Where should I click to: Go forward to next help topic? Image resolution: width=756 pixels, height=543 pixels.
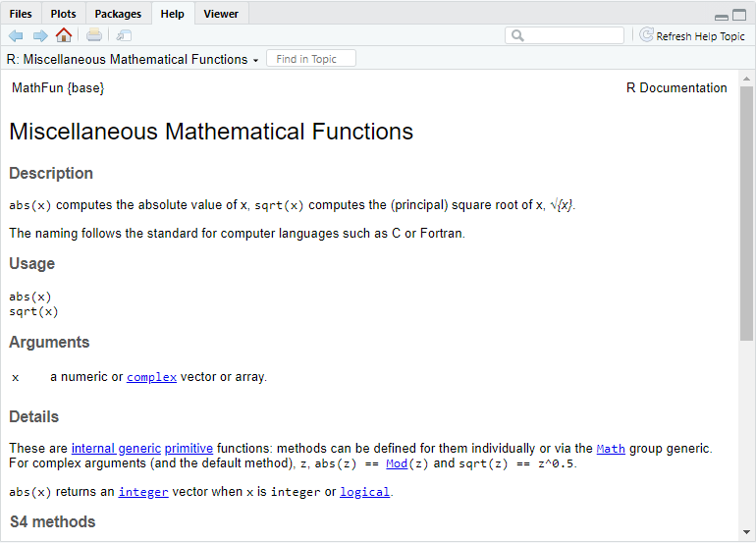coord(40,35)
